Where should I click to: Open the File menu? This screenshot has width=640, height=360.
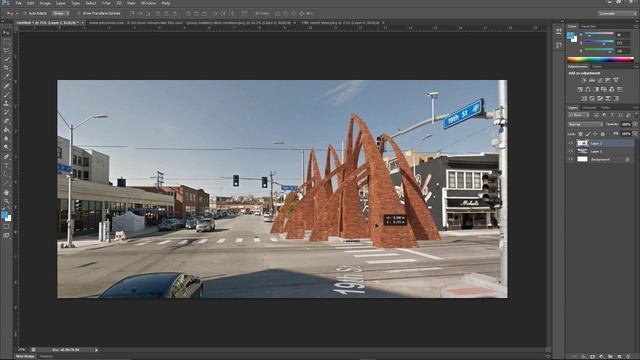[19, 3]
